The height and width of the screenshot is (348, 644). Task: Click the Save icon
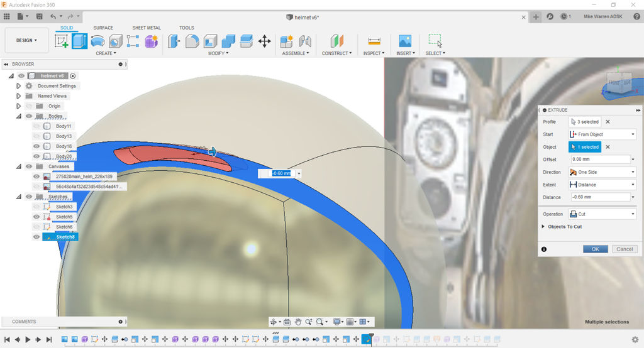[40, 16]
